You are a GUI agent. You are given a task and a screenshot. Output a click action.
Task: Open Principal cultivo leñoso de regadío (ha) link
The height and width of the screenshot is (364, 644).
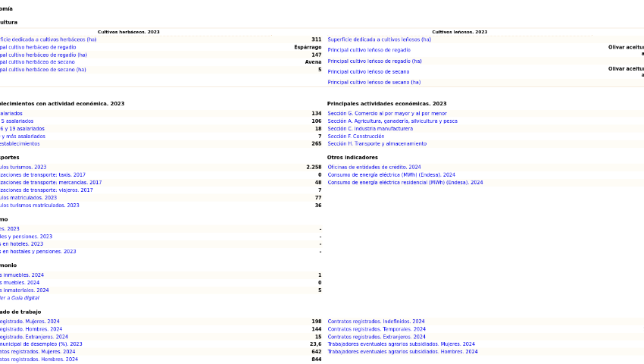tap(374, 61)
